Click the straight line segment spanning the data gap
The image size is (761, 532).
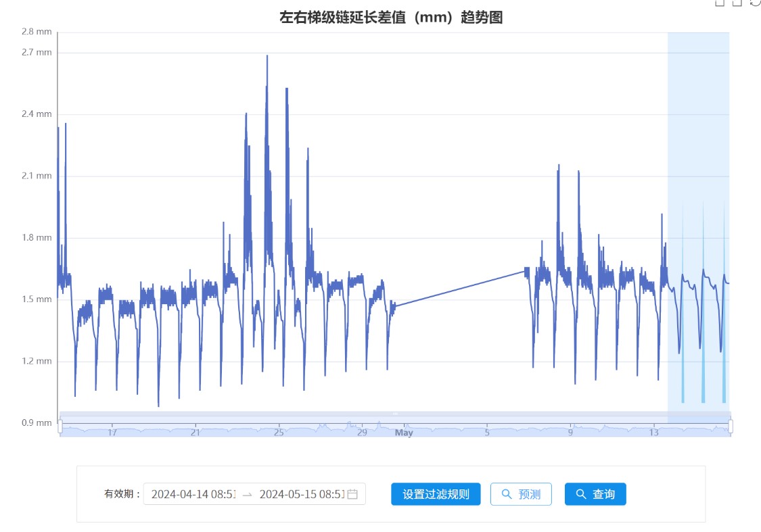point(460,289)
